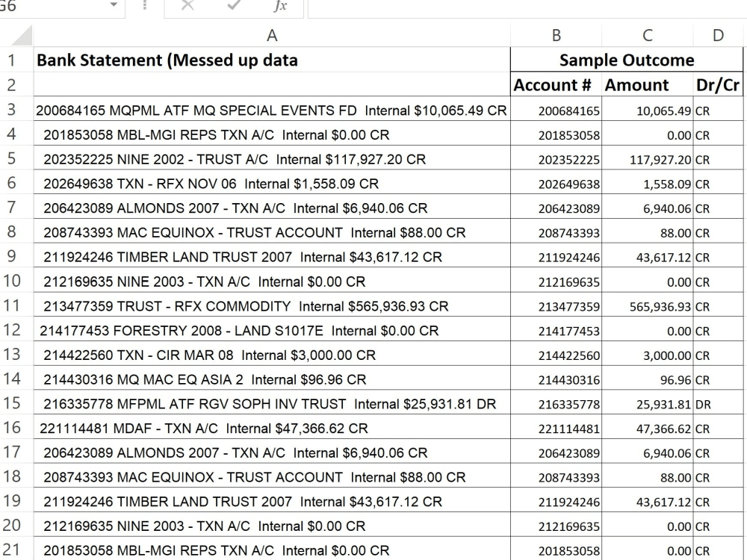Select the MDAF - TXN A/C cell
The width and height of the screenshot is (747, 560).
coord(272,427)
